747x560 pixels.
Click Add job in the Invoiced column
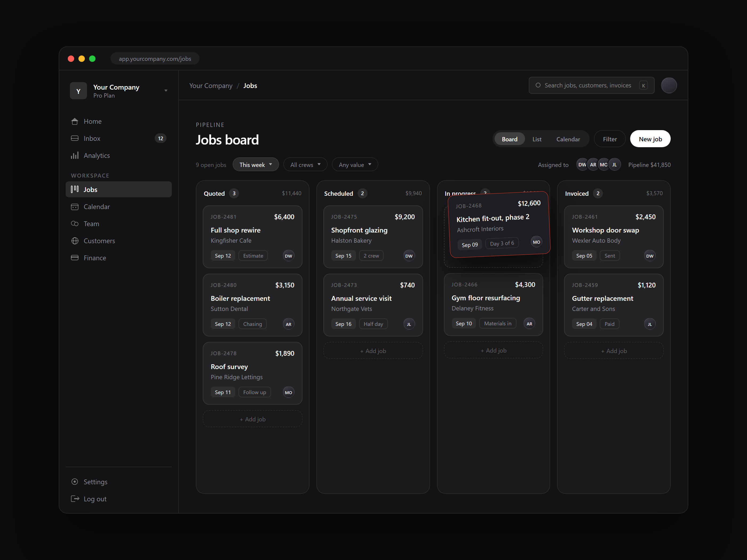614,351
